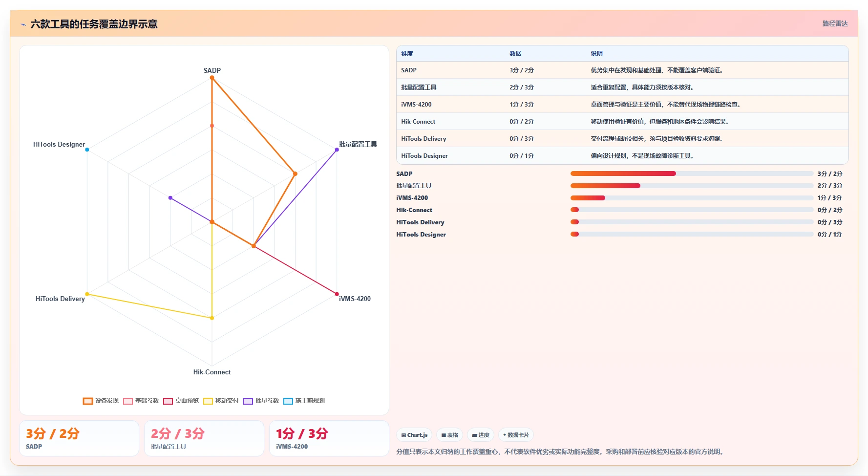Image resolution: width=868 pixels, height=476 pixels.
Task: Toggle the 桌面预览 legend series
Action: pos(181,401)
